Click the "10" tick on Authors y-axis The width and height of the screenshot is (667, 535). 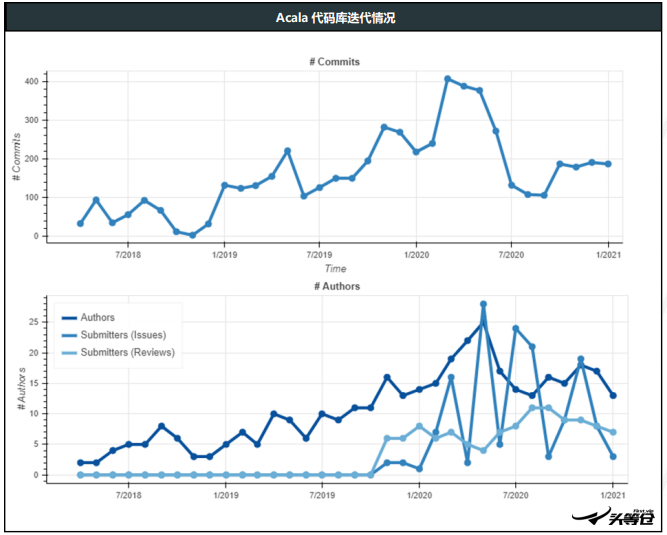[x=34, y=413]
